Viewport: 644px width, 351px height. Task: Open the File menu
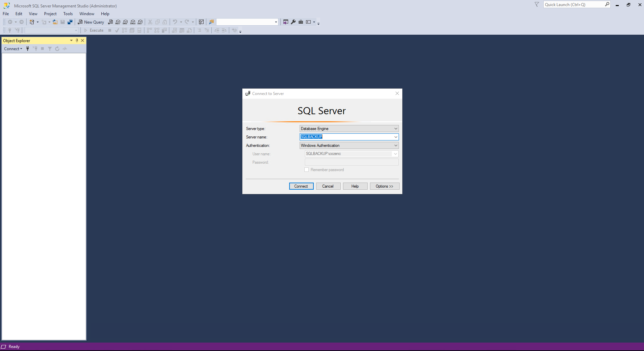click(x=6, y=14)
